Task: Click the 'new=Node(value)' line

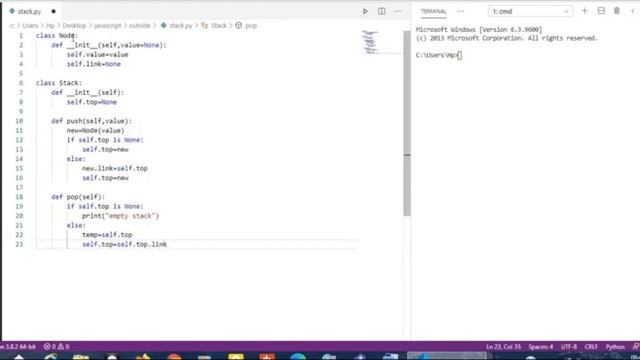Action: point(96,130)
